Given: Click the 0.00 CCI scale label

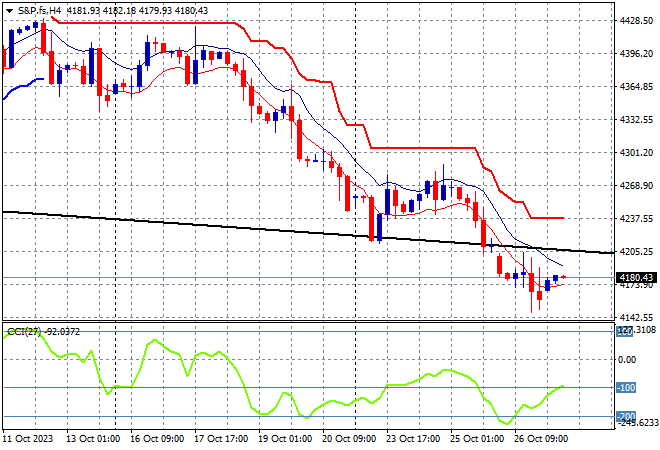Looking at the screenshot, I should [x=627, y=359].
